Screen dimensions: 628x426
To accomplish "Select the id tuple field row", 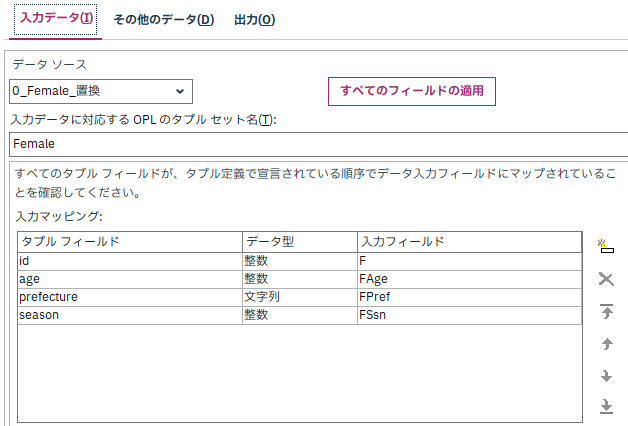I will point(300,261).
